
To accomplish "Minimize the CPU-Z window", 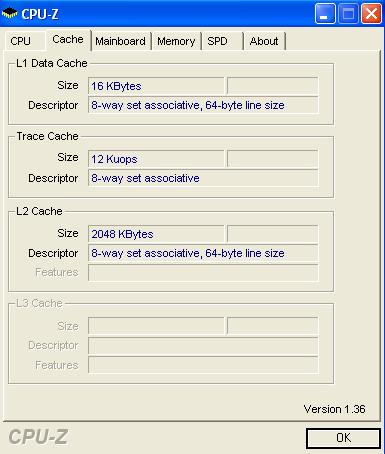I will pyautogui.click(x=325, y=14).
